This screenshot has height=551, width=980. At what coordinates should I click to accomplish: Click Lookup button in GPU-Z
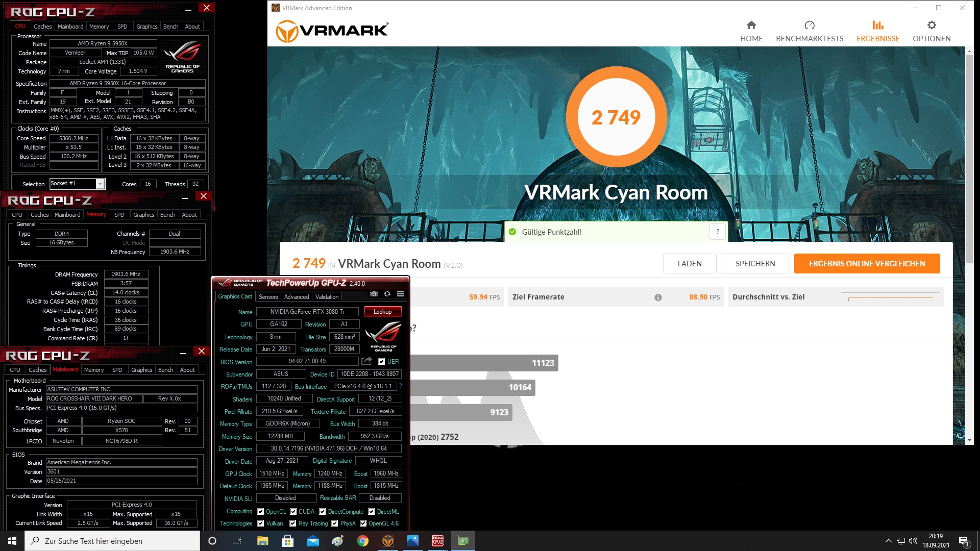click(x=383, y=312)
